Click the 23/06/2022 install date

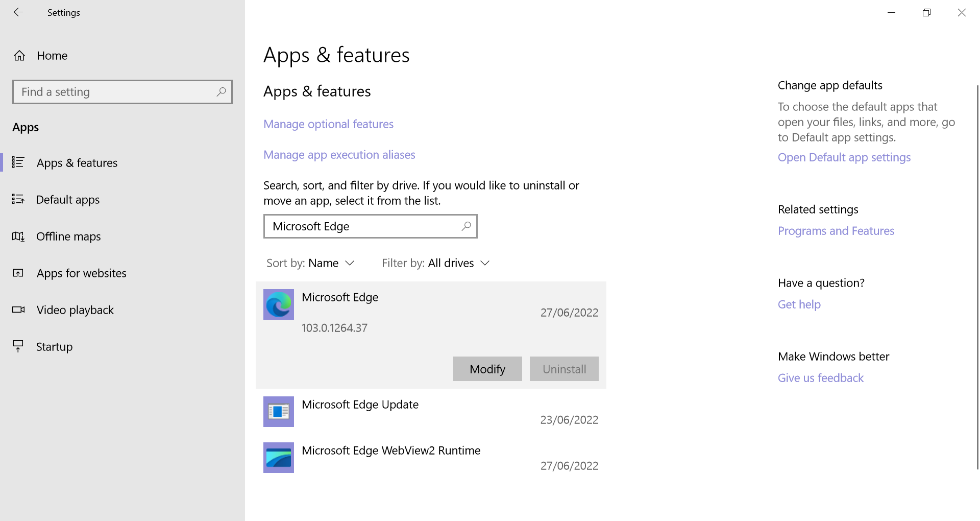tap(570, 420)
